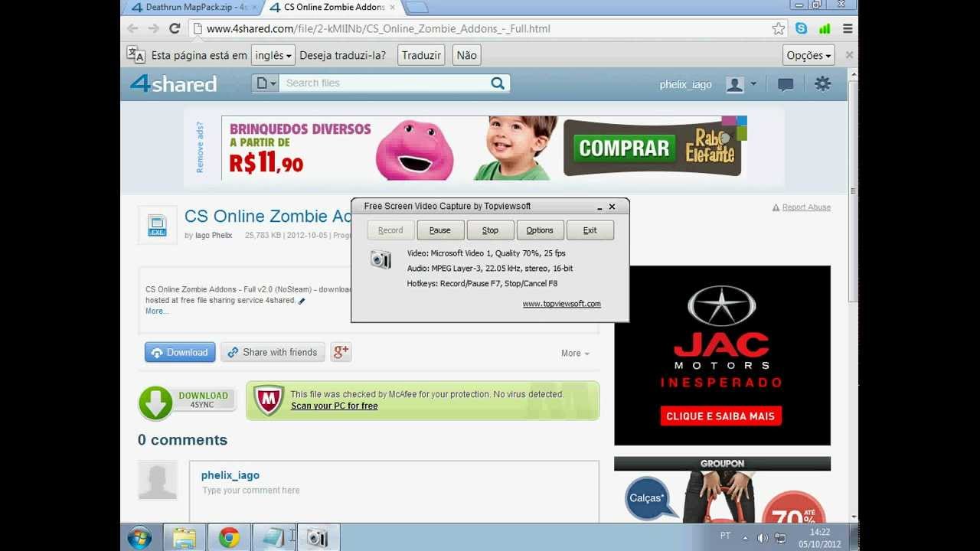This screenshot has height=551, width=980.
Task: Click the 4shared logo
Action: (x=173, y=83)
